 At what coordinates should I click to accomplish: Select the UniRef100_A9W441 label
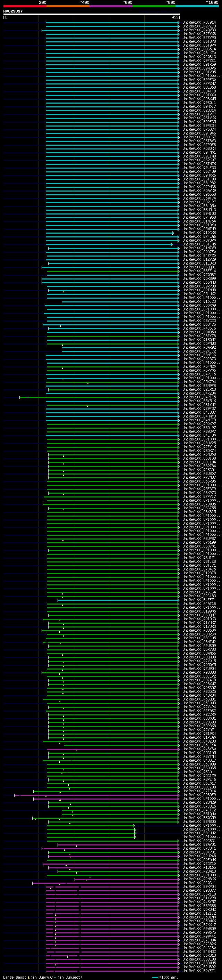[x=199, y=936]
